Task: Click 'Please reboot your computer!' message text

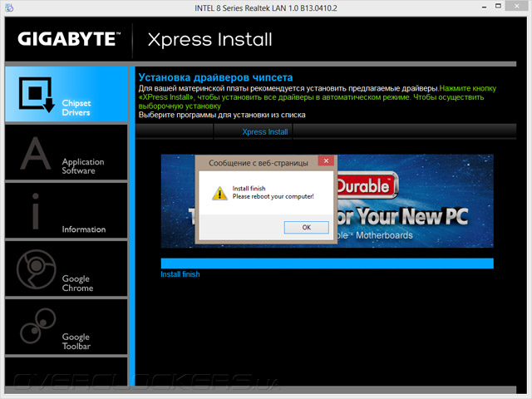Action: click(273, 196)
